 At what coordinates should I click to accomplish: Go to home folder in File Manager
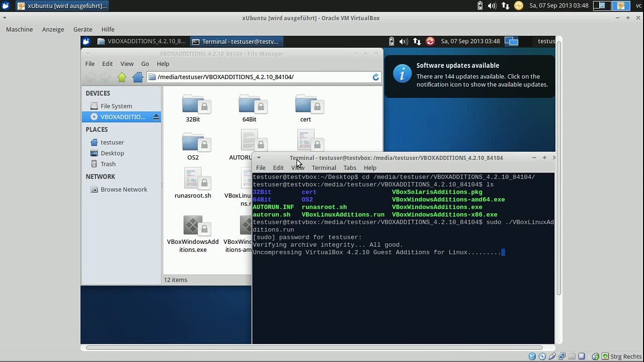pyautogui.click(x=137, y=77)
